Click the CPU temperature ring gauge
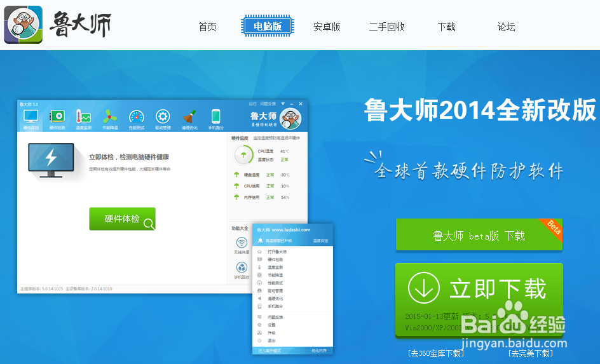Viewport: 600px width, 364px height. coord(243,155)
